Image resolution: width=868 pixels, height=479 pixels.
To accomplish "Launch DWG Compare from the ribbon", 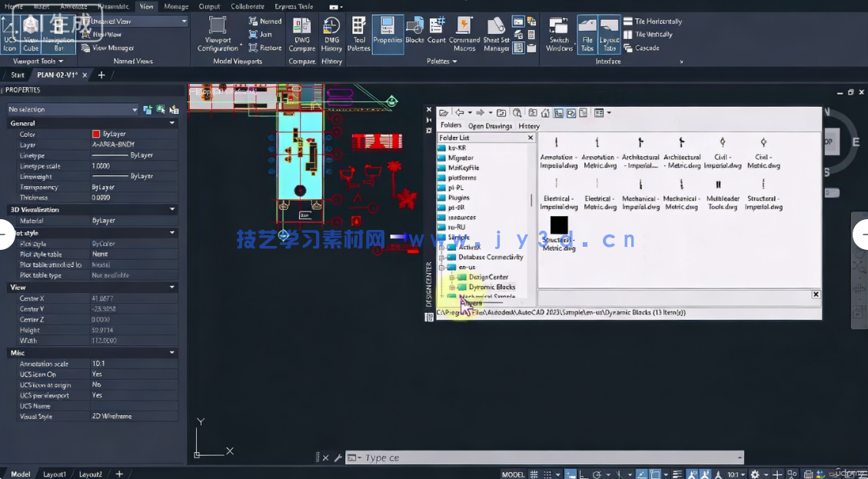I will 301,32.
